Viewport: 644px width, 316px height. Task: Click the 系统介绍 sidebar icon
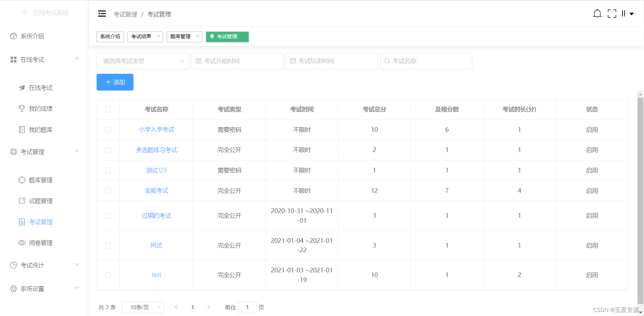(13, 36)
